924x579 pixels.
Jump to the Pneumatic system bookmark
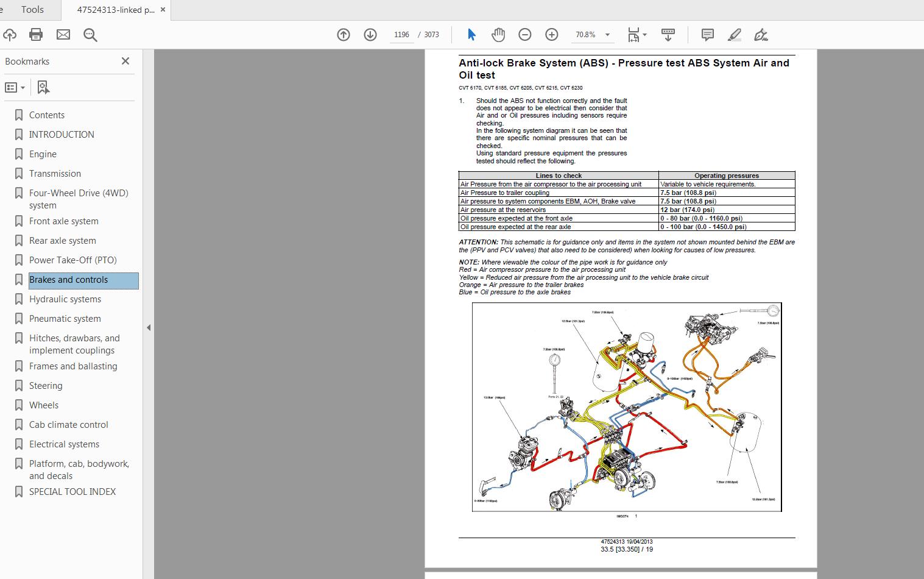(65, 318)
